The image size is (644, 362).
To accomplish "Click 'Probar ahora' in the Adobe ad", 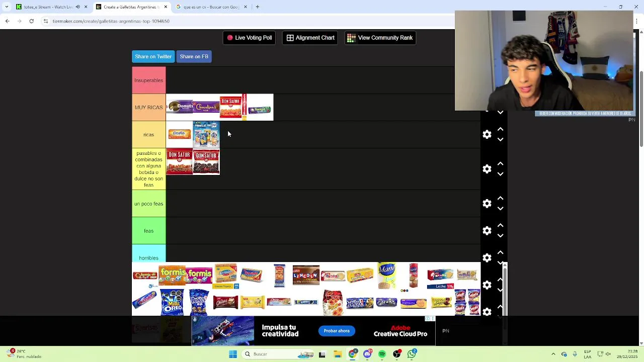I will 337,331.
